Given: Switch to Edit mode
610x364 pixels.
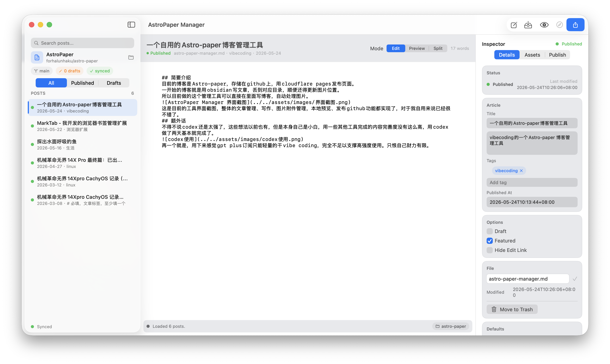Looking at the screenshot, I should tap(395, 48).
